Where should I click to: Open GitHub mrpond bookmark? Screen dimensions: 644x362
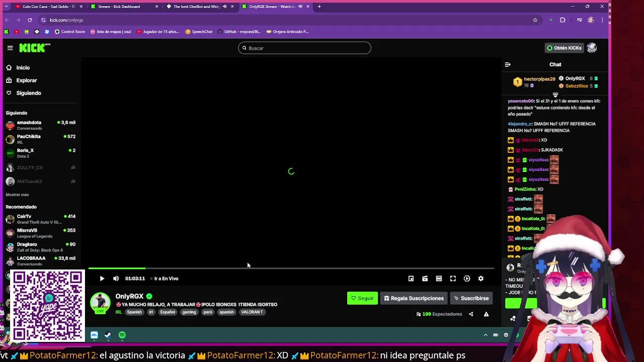(x=239, y=32)
